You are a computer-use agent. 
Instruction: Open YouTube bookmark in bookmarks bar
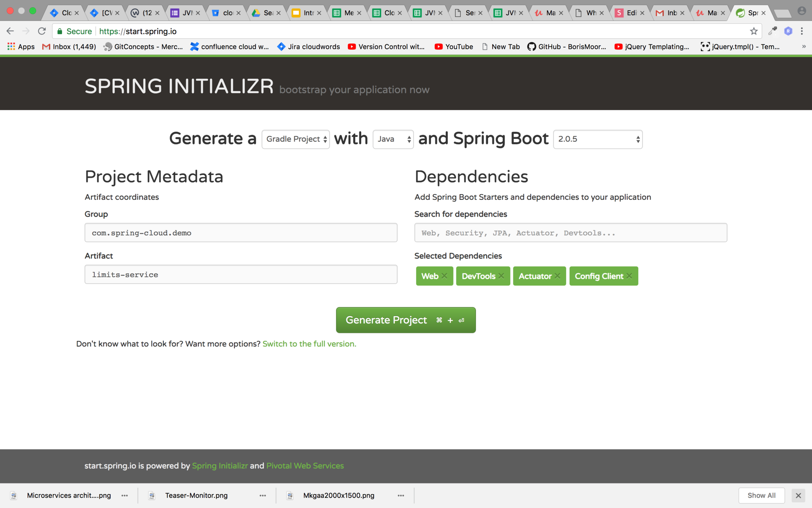tap(454, 47)
